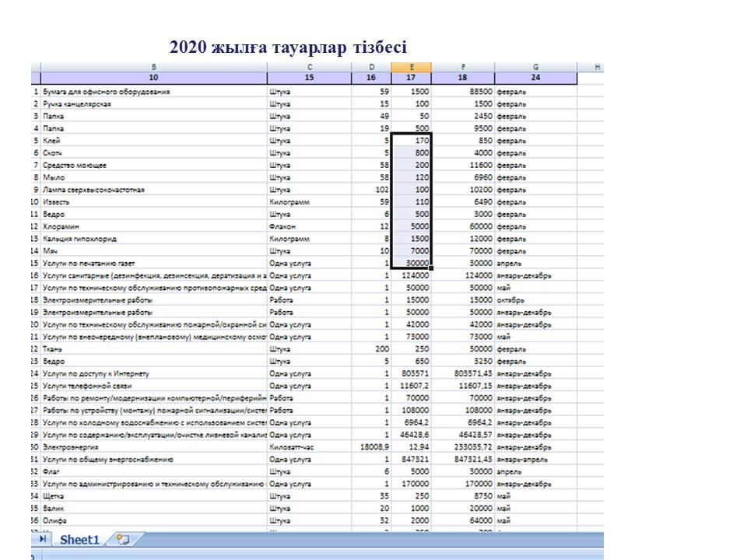This screenshot has width=747, height=560.
Task: Select the 'Хлорамин' cell
Action: click(154, 226)
